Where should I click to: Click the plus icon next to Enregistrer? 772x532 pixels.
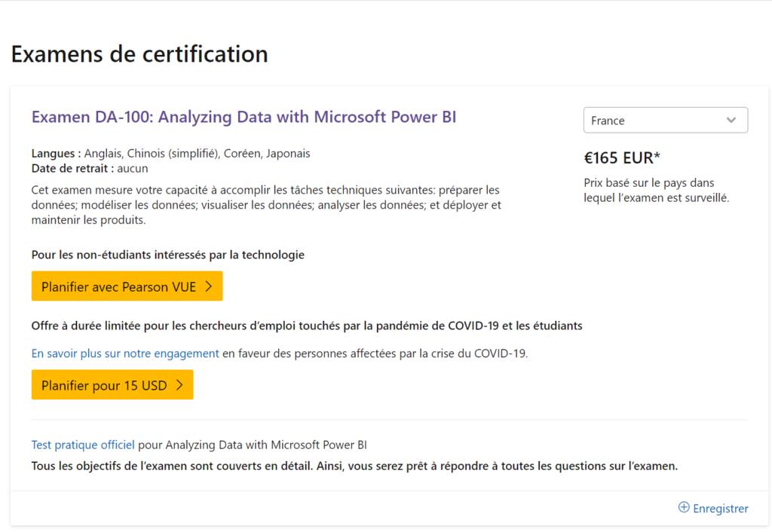(684, 508)
